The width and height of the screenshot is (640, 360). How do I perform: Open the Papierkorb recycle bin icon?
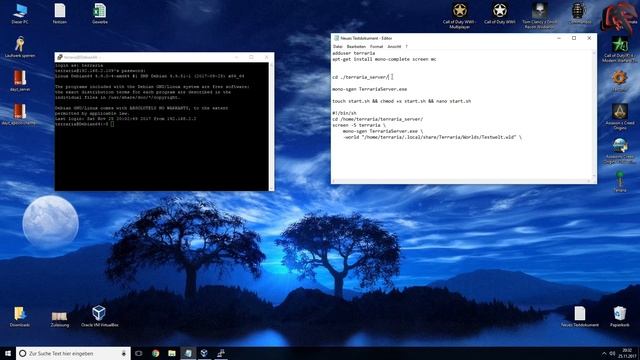pyautogui.click(x=620, y=317)
